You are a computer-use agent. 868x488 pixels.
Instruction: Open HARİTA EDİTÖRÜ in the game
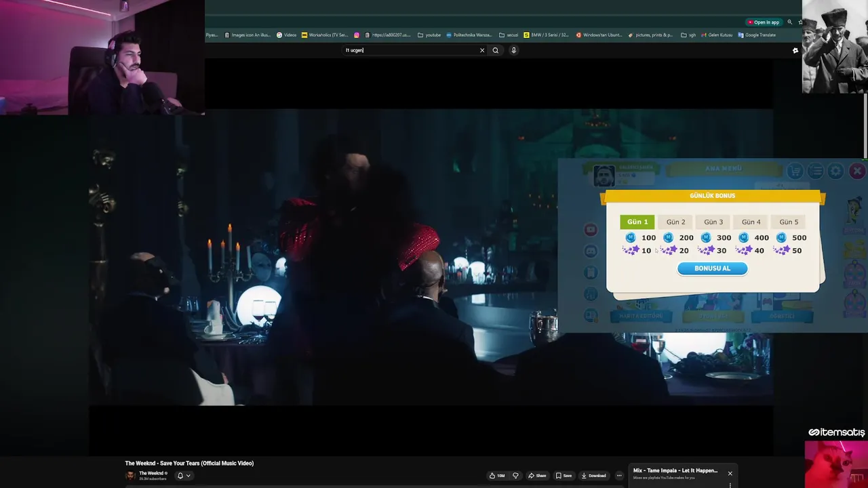(x=641, y=316)
